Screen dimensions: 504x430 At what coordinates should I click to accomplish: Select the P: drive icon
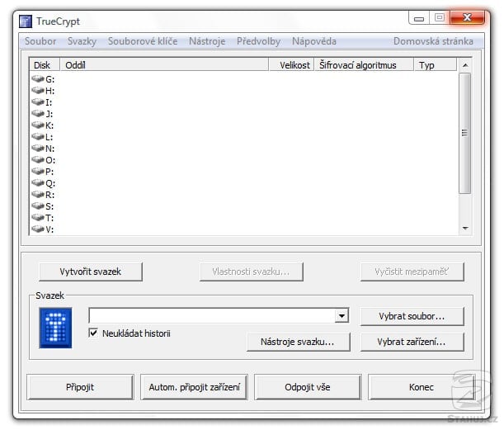coord(38,172)
